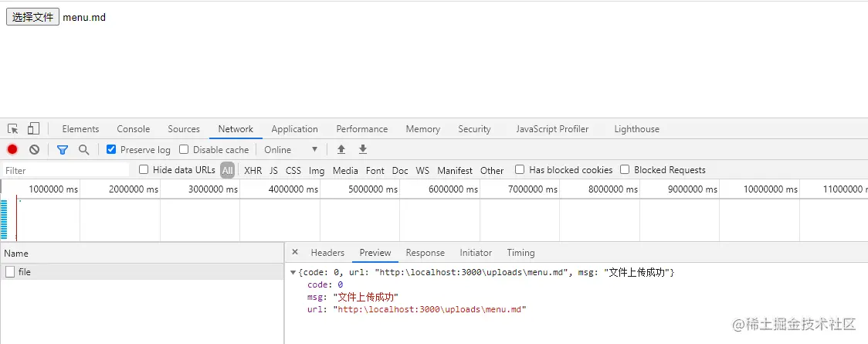Screen dimensions: 868x344
Task: Select the All request type filter
Action: tap(228, 170)
